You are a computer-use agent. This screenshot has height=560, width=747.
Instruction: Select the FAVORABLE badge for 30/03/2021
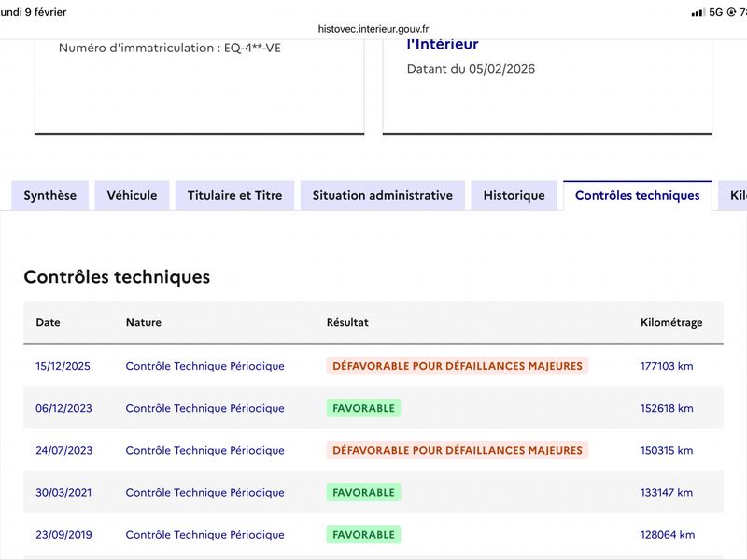363,493
